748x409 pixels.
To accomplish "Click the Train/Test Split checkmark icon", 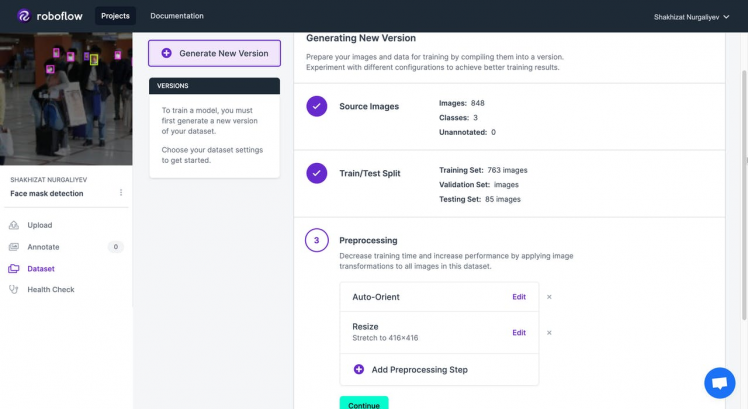I will (317, 173).
